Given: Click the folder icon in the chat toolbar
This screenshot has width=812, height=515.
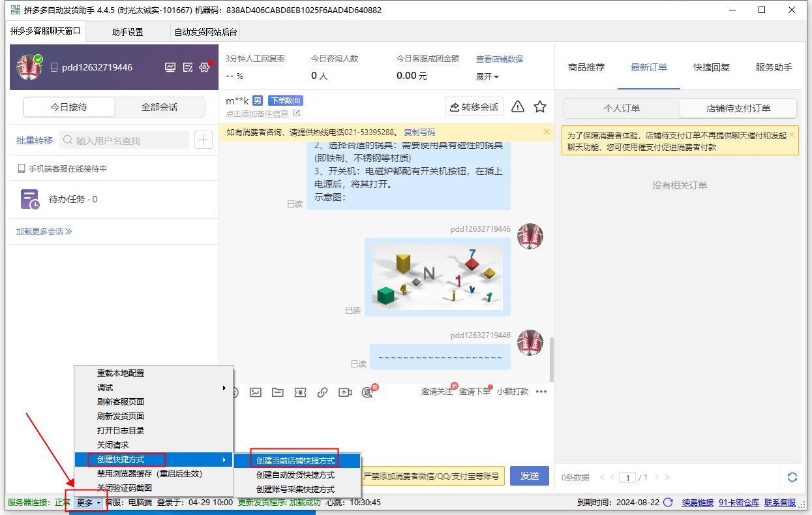Looking at the screenshot, I should [278, 392].
